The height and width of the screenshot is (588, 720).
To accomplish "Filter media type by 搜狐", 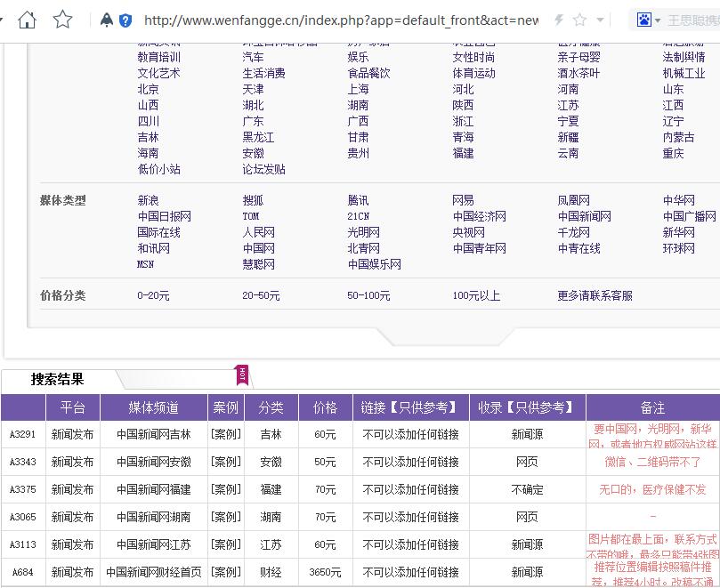I will pyautogui.click(x=253, y=200).
